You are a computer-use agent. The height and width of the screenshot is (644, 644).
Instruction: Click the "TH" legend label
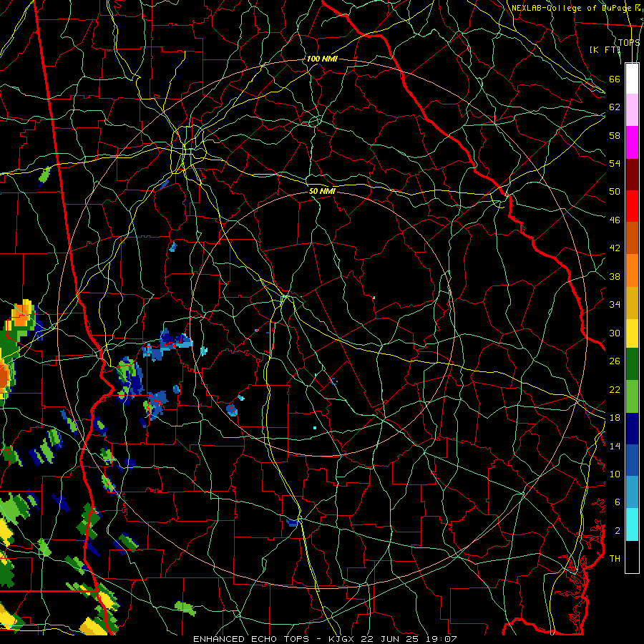coord(615,559)
